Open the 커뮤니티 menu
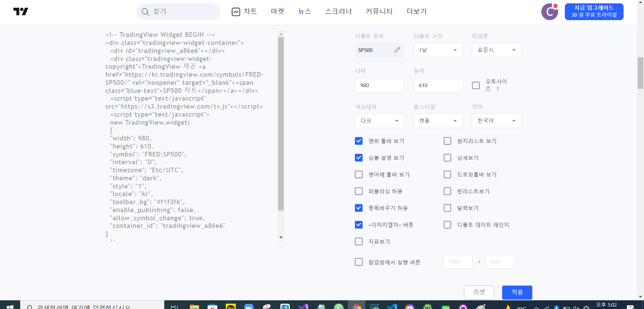Viewport: 644px width, 309px height. (x=379, y=12)
